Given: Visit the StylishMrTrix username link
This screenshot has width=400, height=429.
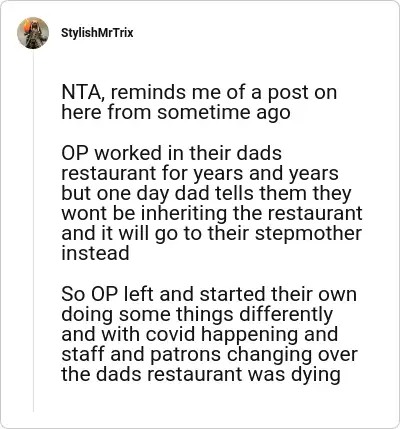Looking at the screenshot, I should tap(97, 33).
